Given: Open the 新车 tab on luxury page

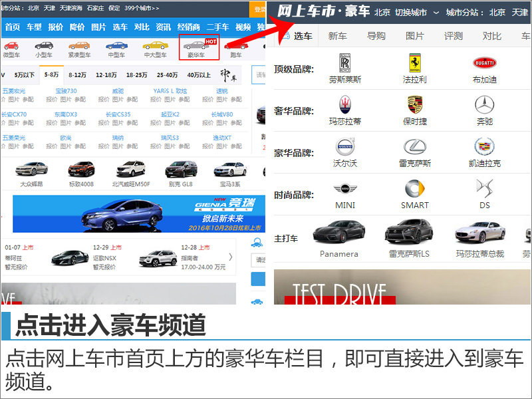Looking at the screenshot, I should coord(338,36).
